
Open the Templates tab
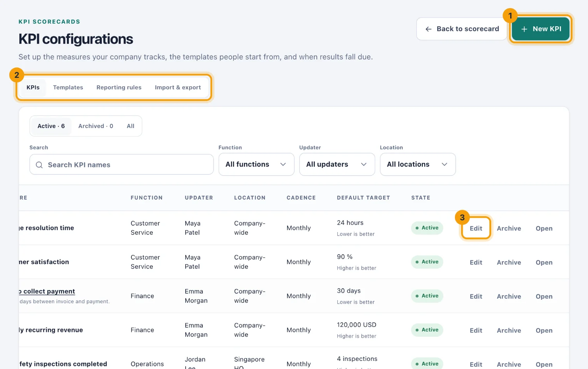point(68,87)
